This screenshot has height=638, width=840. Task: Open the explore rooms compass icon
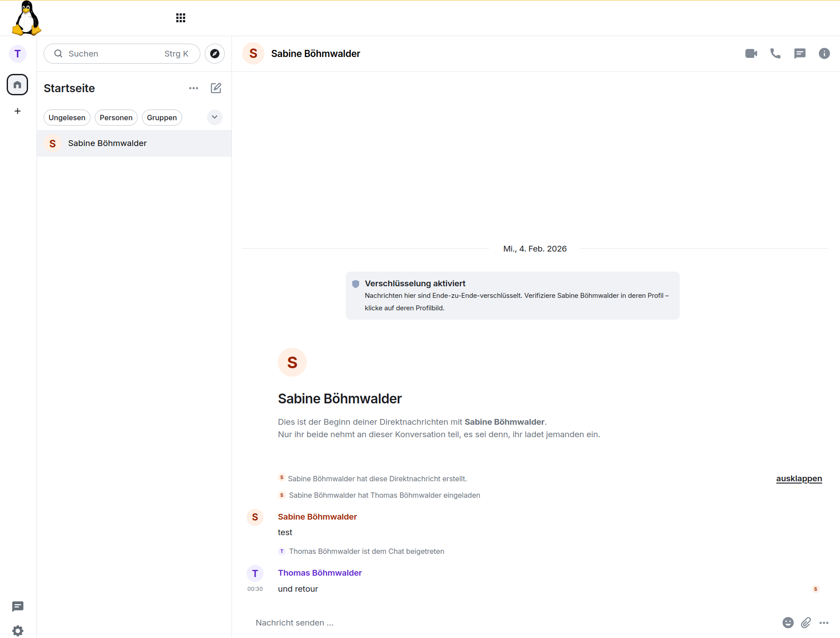[x=215, y=53]
